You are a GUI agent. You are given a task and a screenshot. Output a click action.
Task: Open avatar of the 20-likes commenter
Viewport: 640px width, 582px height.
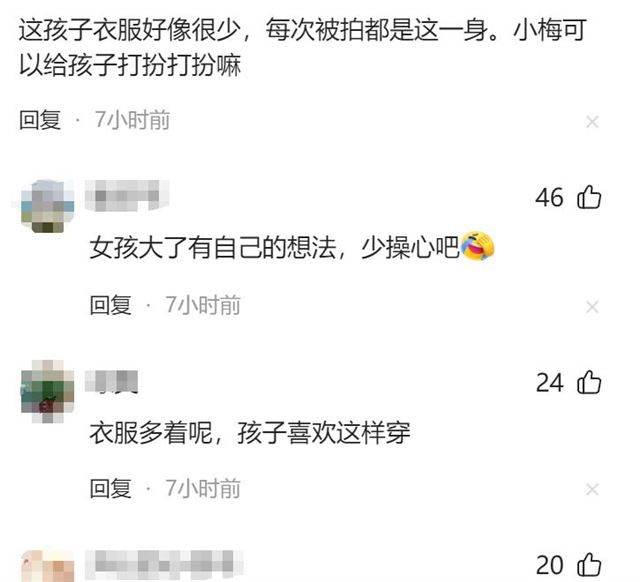tap(48, 566)
